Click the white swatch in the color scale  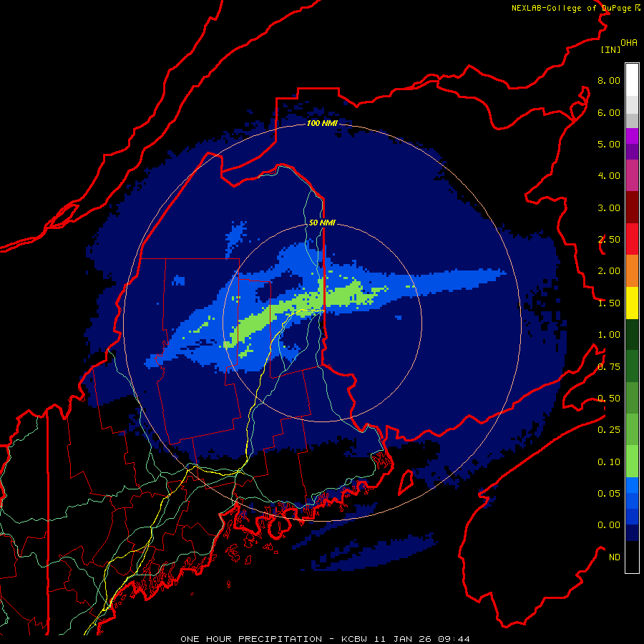632,80
